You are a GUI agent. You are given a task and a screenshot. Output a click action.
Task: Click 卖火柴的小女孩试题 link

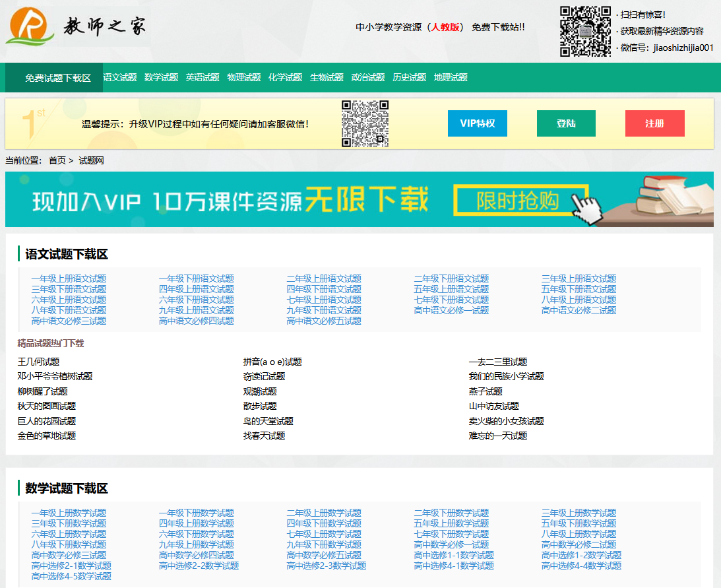coord(506,421)
